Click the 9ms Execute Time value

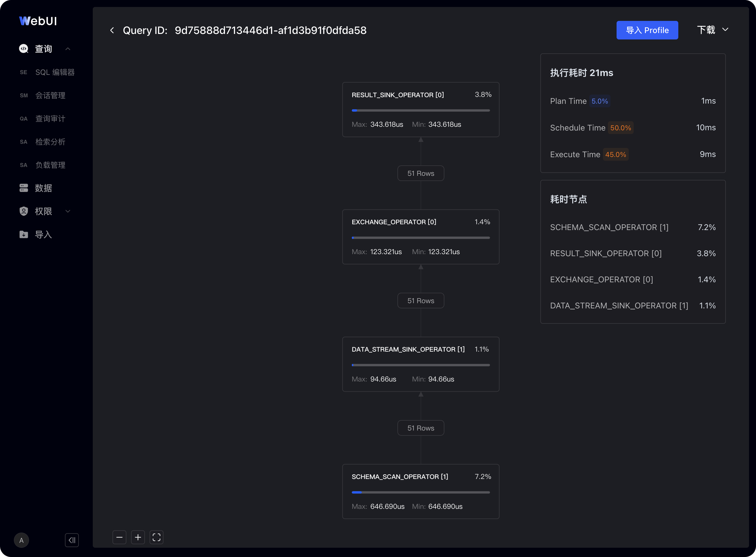708,154
